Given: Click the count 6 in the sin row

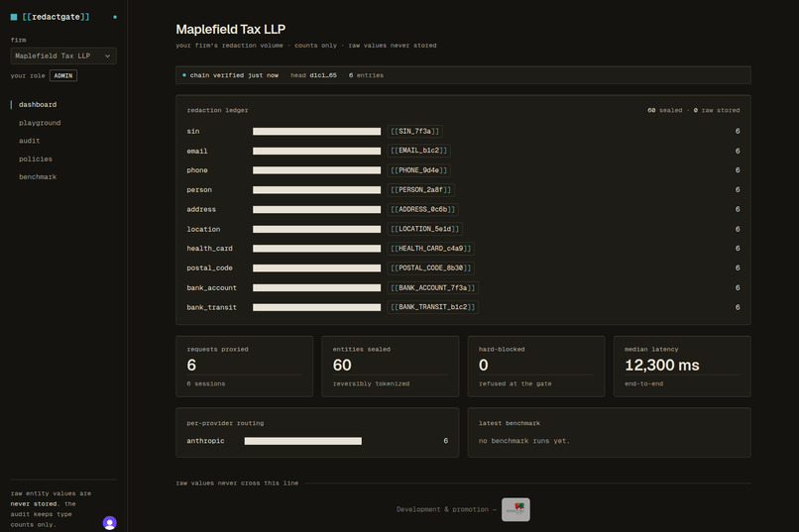Looking at the screenshot, I should pyautogui.click(x=738, y=132).
